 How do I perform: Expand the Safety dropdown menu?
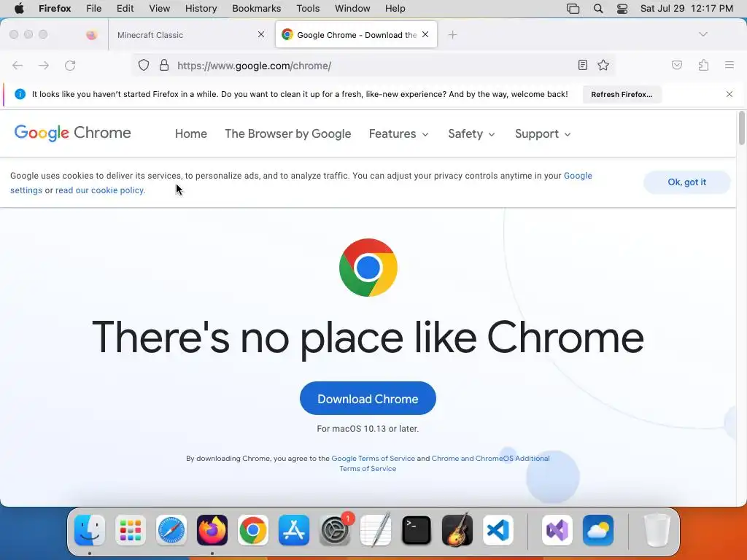click(x=472, y=134)
